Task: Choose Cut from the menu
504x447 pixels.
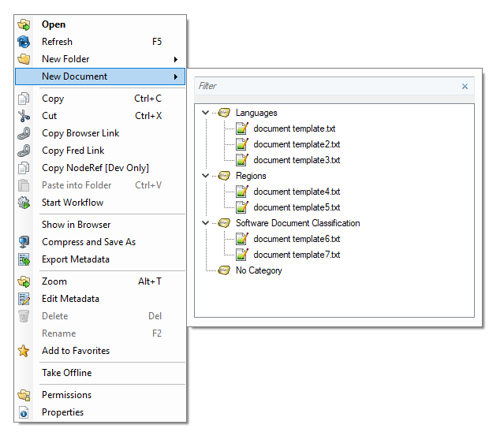Action: 100,116
